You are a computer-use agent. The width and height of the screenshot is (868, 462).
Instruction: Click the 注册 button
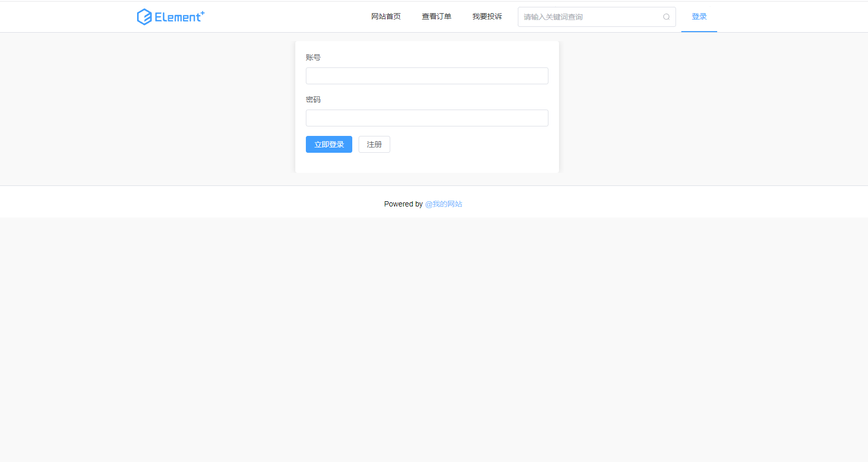[374, 144]
